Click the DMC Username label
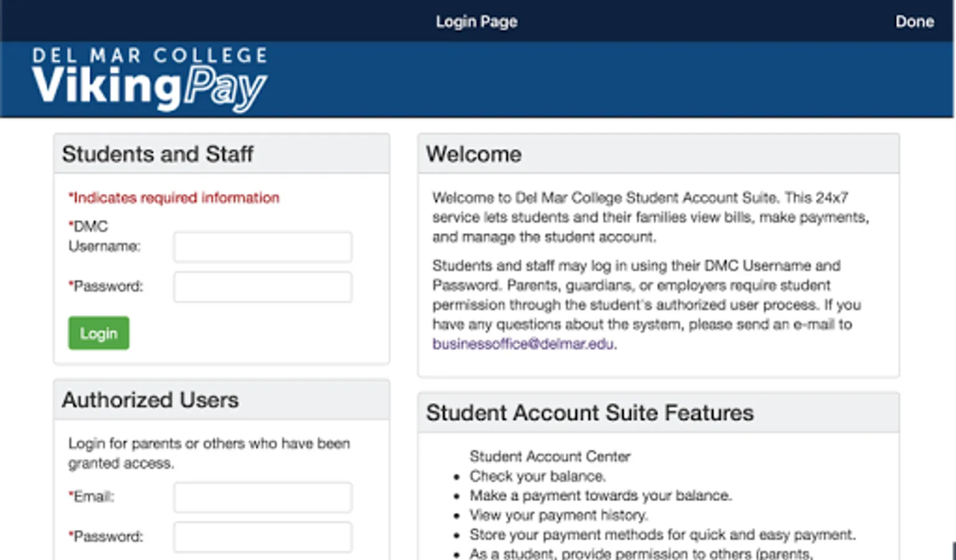 pos(105,236)
